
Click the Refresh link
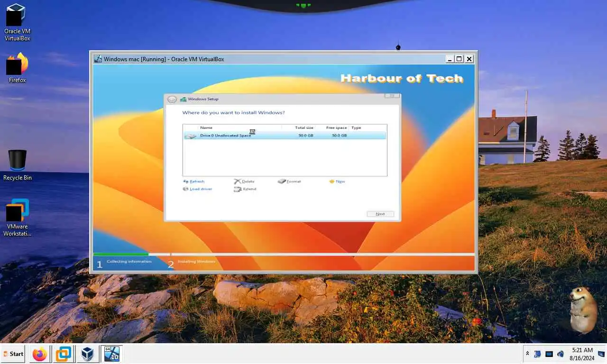coord(194,182)
